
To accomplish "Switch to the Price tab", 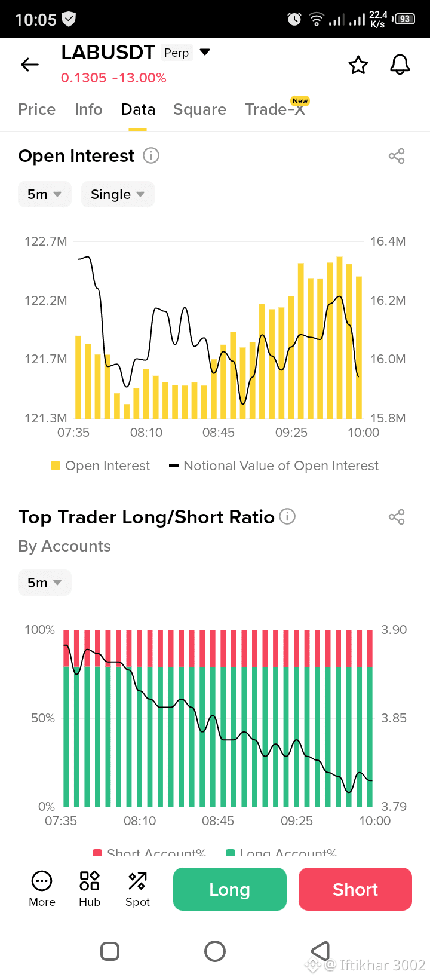I will point(37,109).
